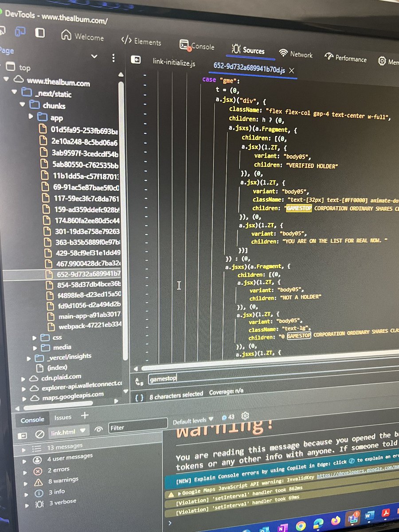Open console settings gear icon
Image resolution: width=399 pixels, height=532 pixels.
244,416
